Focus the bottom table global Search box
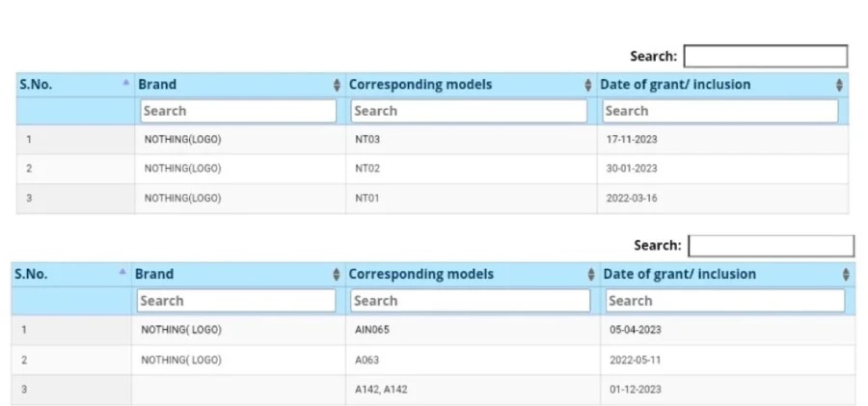This screenshot has height=406, width=868. click(772, 245)
